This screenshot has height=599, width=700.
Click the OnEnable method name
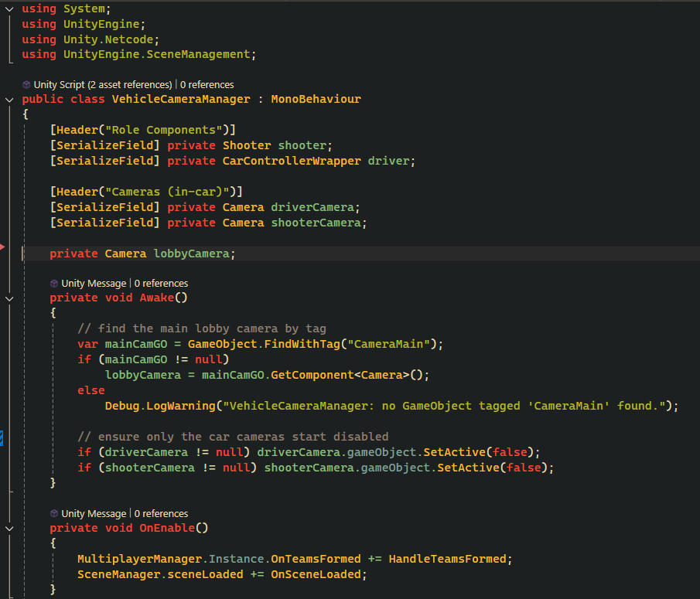167,528
